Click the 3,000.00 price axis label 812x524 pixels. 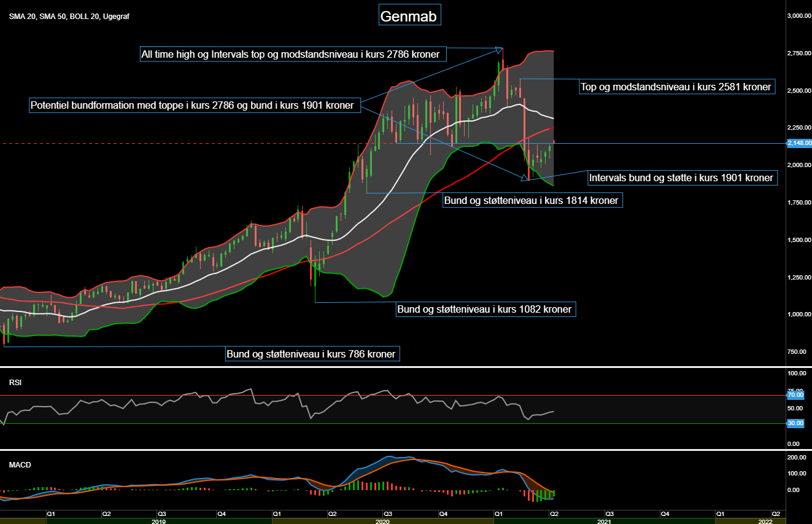tap(799, 16)
